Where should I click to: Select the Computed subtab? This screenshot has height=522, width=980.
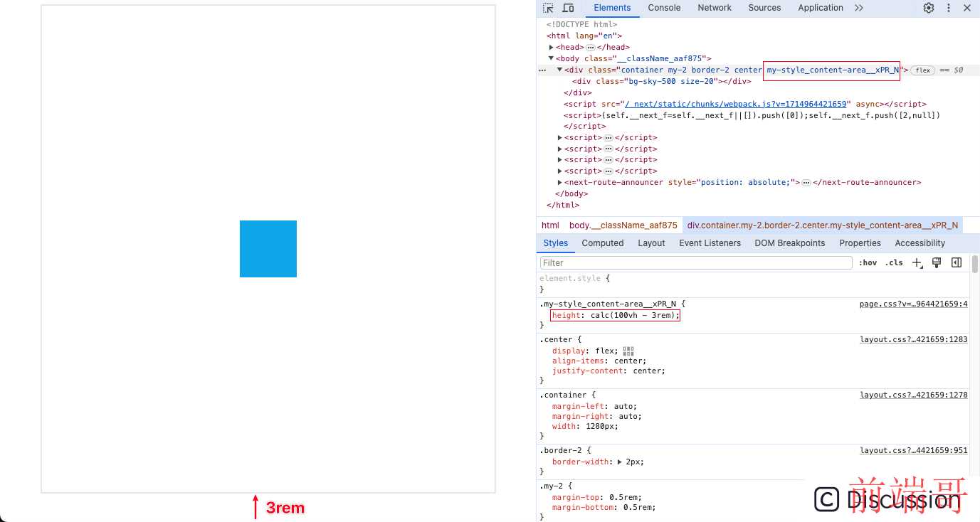point(603,243)
